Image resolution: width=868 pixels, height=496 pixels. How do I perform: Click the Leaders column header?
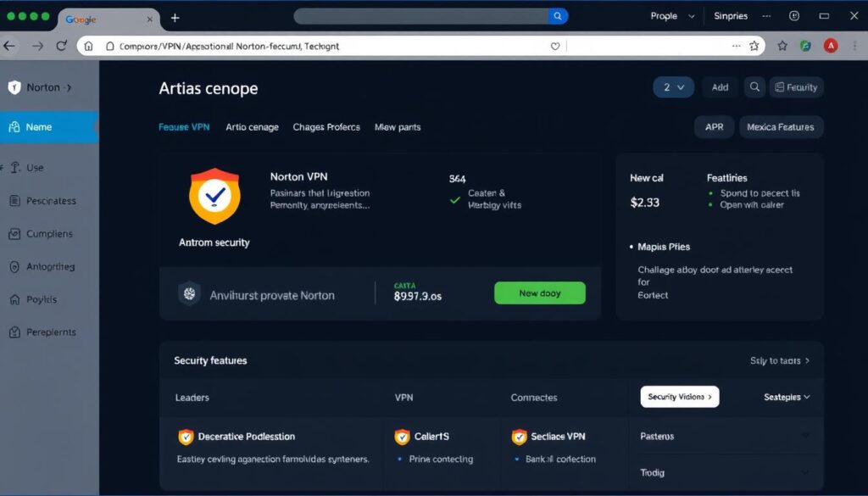tap(192, 398)
